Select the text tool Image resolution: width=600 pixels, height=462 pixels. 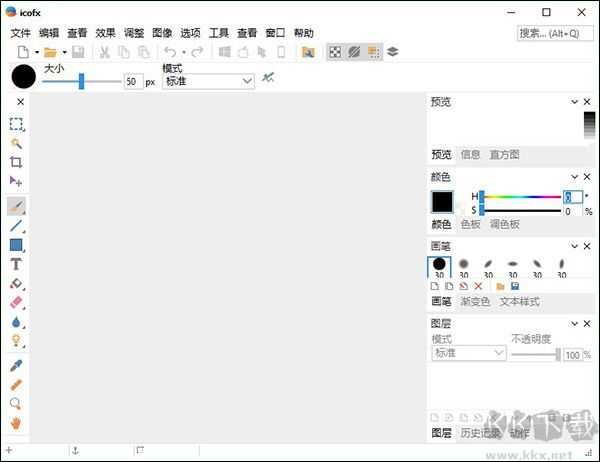[16, 264]
